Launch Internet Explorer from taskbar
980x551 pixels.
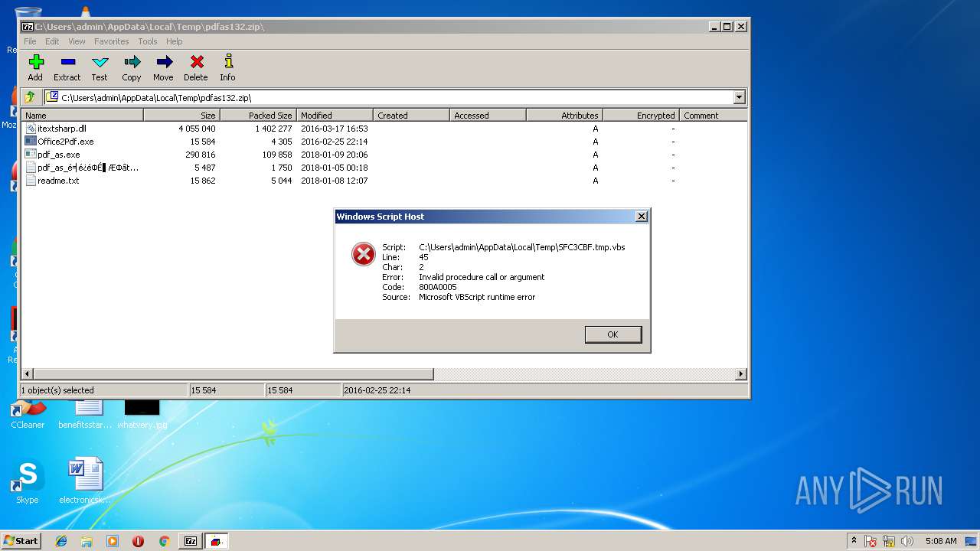pos(61,541)
